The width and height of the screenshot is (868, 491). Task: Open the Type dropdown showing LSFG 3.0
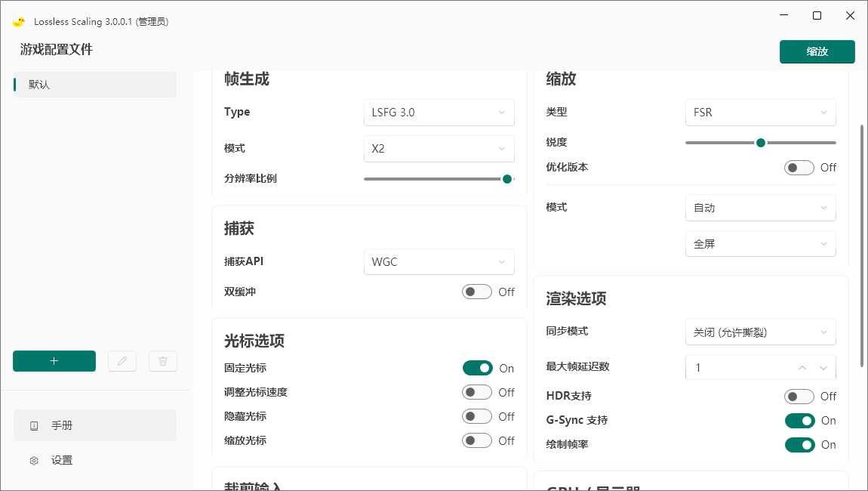click(439, 113)
